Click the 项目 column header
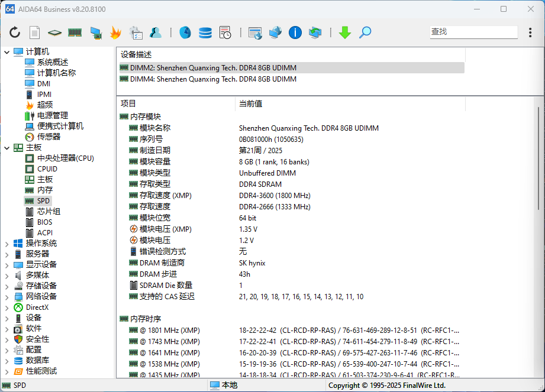 click(176, 103)
